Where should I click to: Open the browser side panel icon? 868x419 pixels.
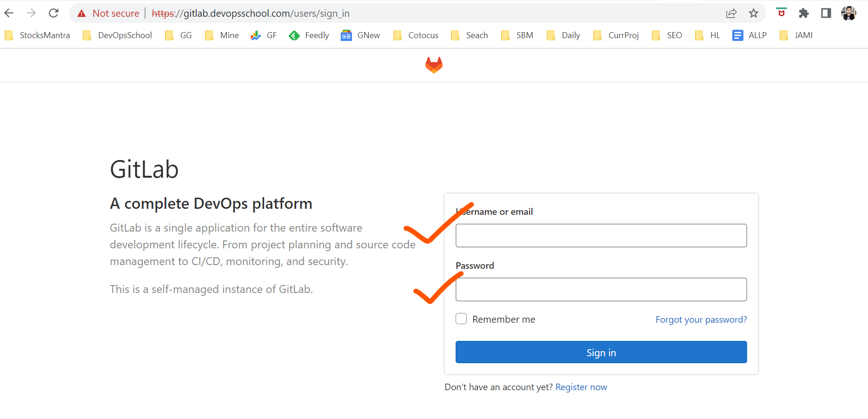pyautogui.click(x=826, y=13)
